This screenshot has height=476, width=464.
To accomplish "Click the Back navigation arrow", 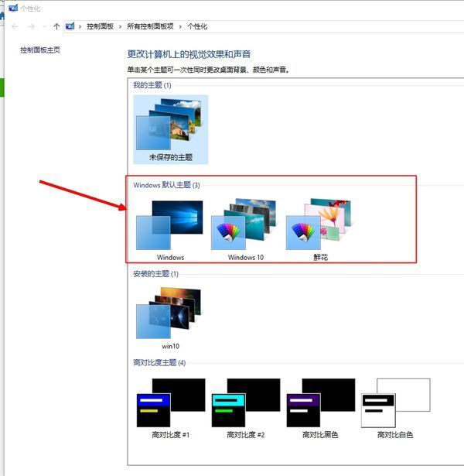I will tap(15, 27).
